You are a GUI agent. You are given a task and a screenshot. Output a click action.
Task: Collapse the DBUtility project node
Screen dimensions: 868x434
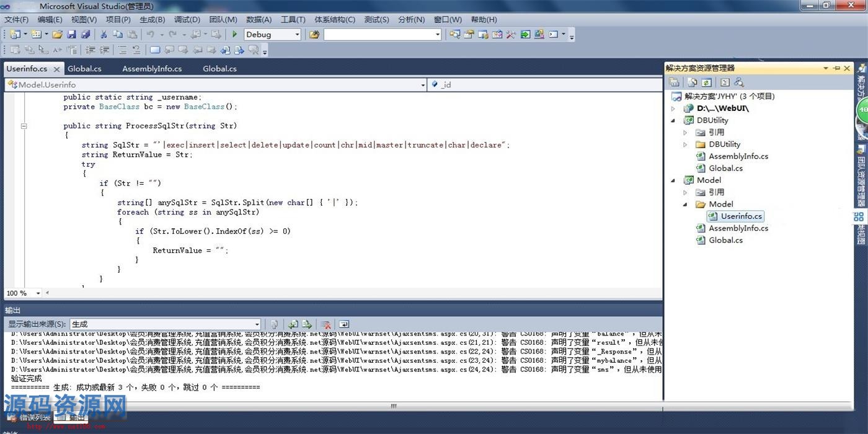673,120
